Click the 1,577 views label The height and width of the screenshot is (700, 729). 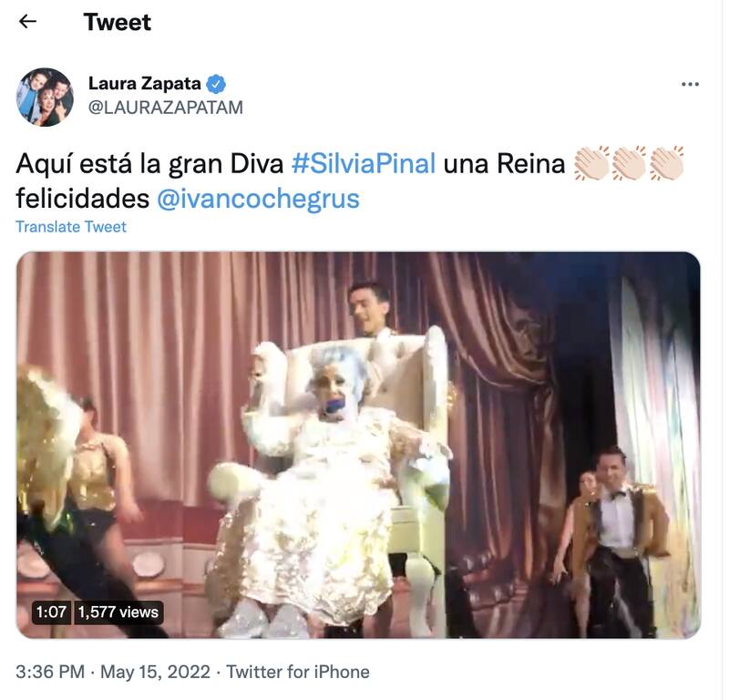(118, 612)
